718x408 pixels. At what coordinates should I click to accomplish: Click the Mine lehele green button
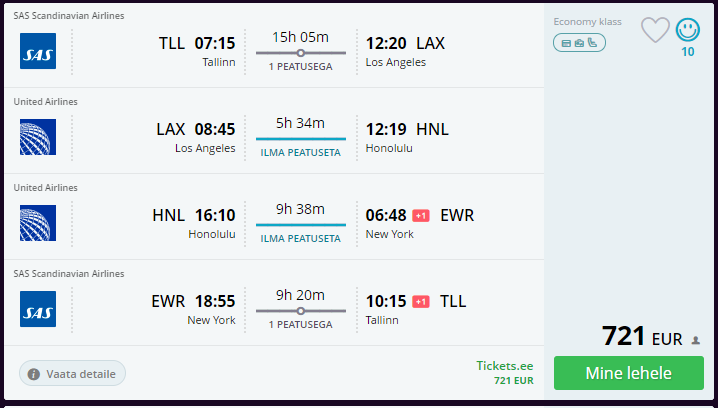click(629, 373)
